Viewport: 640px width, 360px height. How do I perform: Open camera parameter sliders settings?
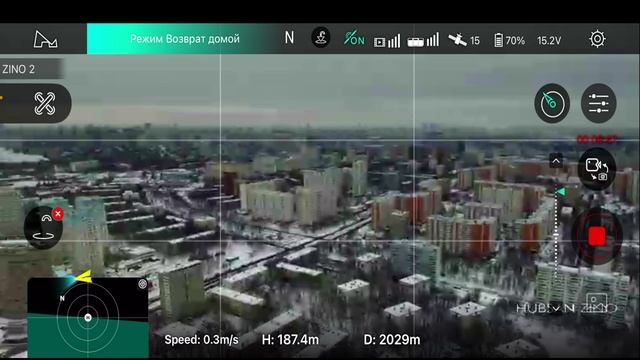(598, 103)
